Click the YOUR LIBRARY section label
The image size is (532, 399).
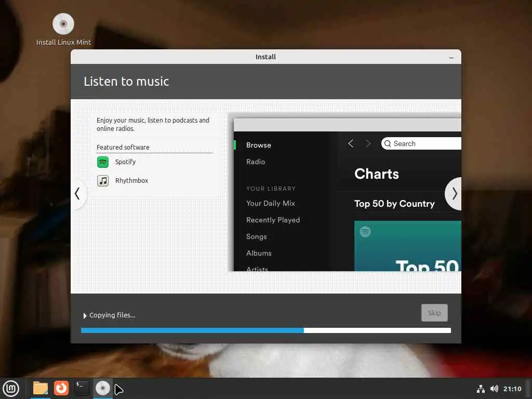click(x=271, y=189)
